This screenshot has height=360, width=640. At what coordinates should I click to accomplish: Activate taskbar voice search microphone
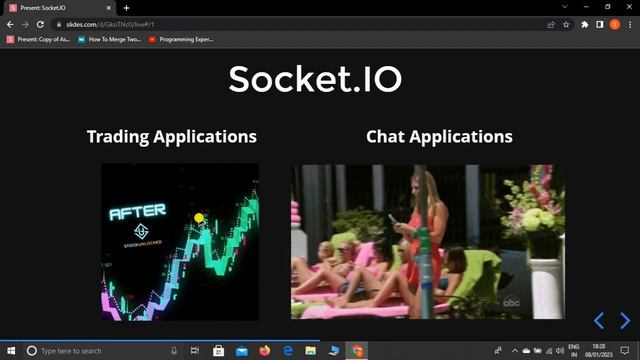tap(174, 351)
